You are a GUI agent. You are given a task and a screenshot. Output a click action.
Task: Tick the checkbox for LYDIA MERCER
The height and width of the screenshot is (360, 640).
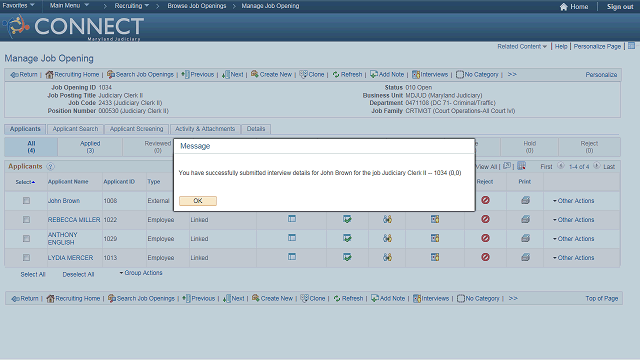(27, 258)
